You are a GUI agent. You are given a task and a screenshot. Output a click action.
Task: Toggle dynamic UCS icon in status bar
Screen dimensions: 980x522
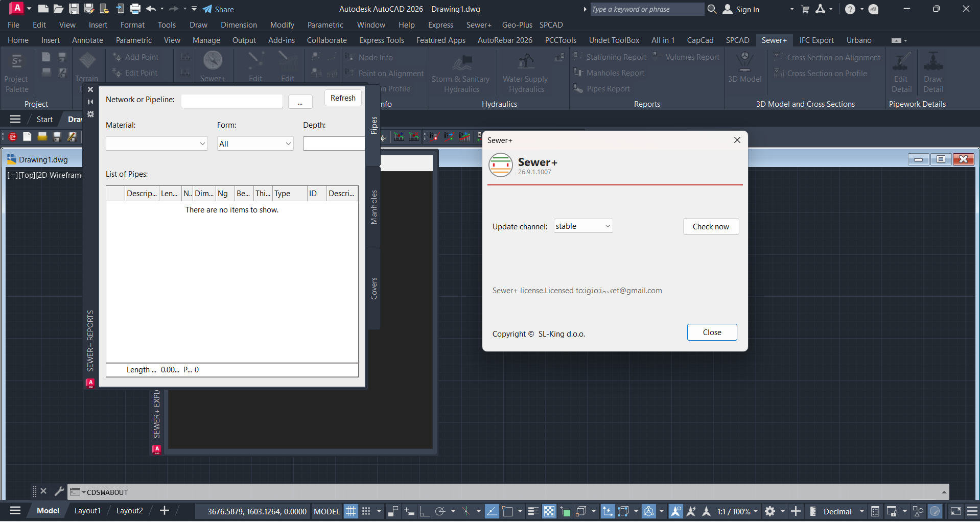coord(608,511)
